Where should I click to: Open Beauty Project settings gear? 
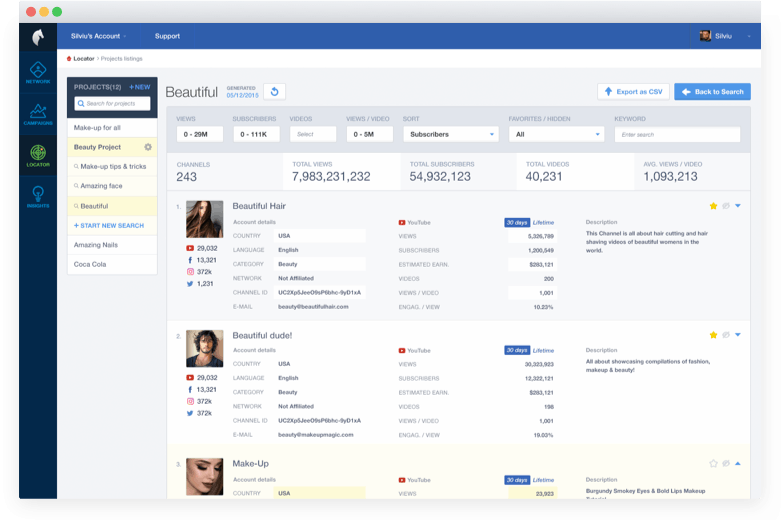click(x=148, y=147)
